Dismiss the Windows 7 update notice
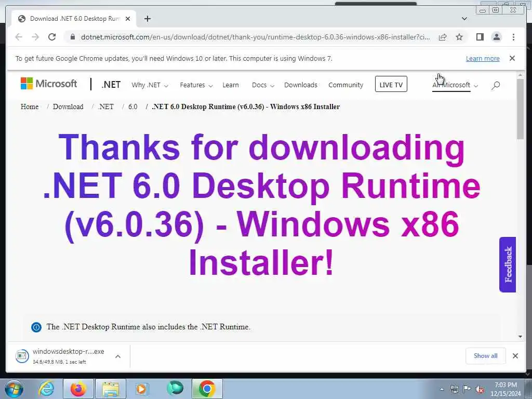 point(512,58)
